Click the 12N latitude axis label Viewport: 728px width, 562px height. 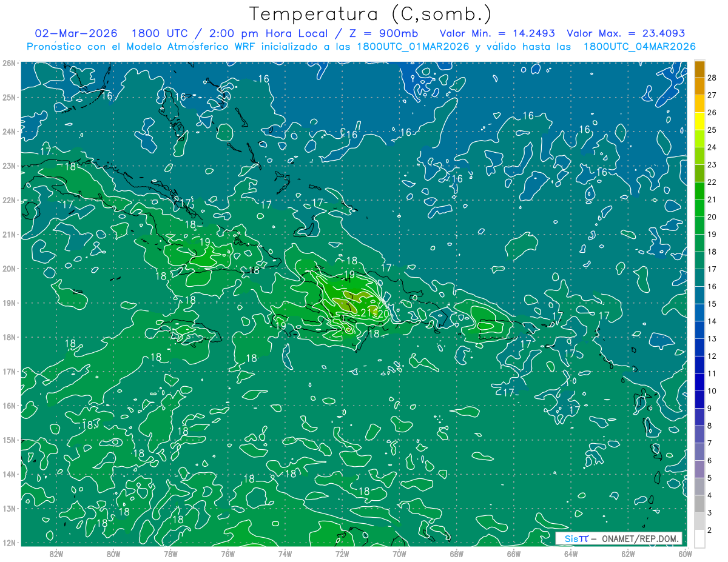pyautogui.click(x=8, y=543)
